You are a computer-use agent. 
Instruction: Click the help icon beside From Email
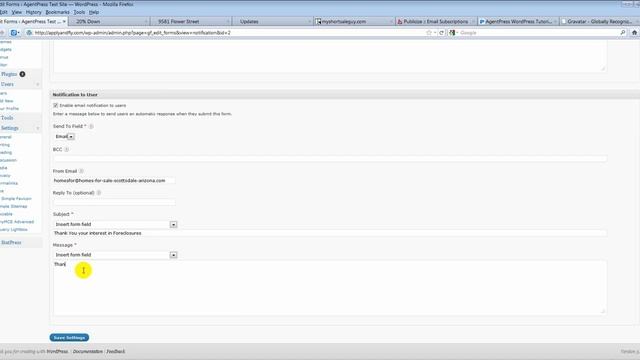click(81, 171)
